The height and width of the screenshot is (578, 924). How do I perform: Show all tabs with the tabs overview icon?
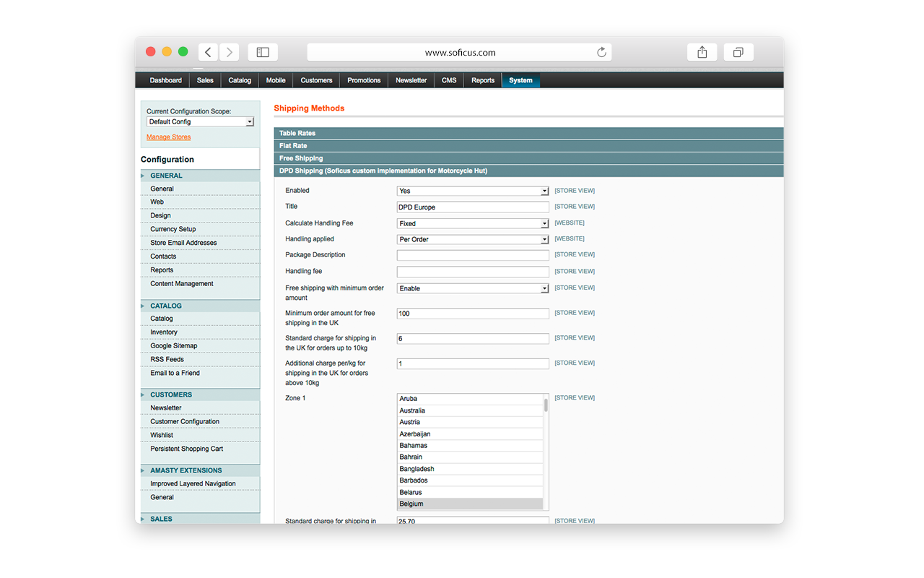(738, 52)
